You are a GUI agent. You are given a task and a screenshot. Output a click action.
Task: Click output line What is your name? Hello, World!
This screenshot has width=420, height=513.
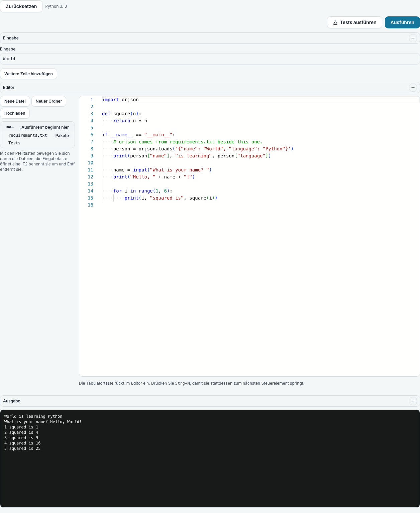(43, 422)
